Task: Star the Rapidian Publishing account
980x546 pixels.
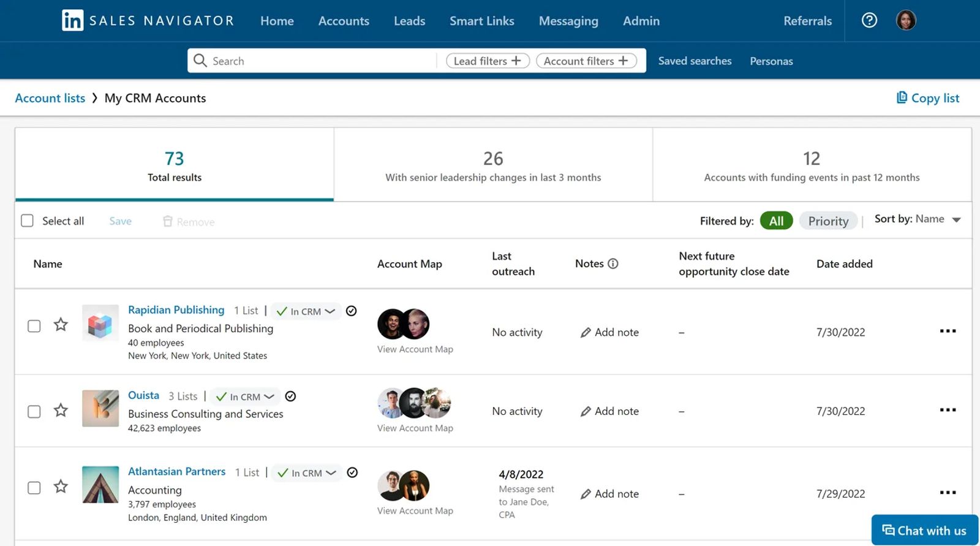Action: pyautogui.click(x=61, y=324)
